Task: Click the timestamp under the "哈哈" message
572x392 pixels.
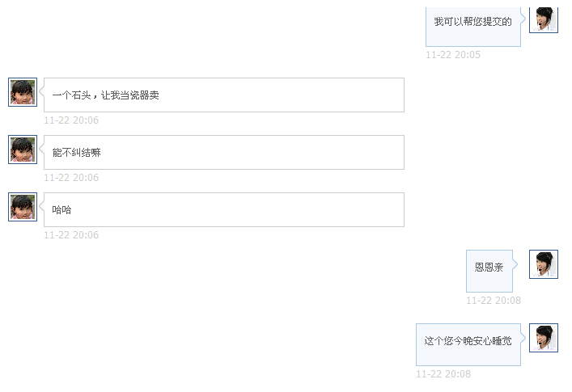Action: (71, 235)
